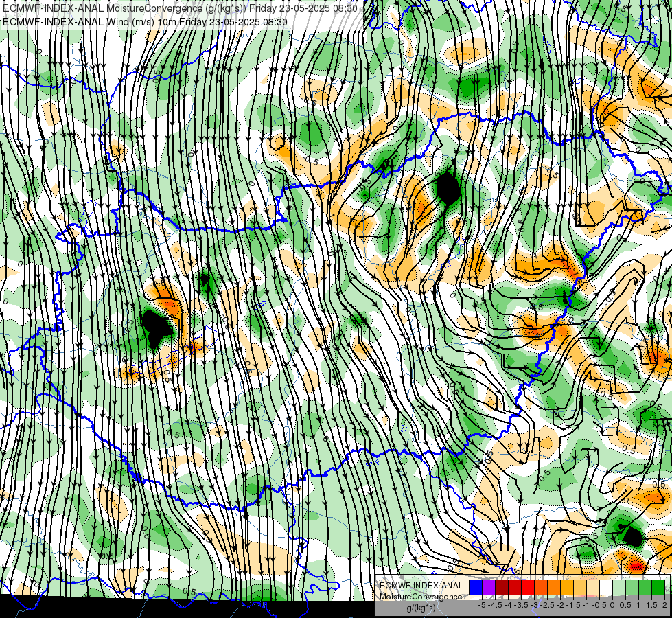
Task: Click the -4.5 legend scale value
Action: click(x=496, y=605)
